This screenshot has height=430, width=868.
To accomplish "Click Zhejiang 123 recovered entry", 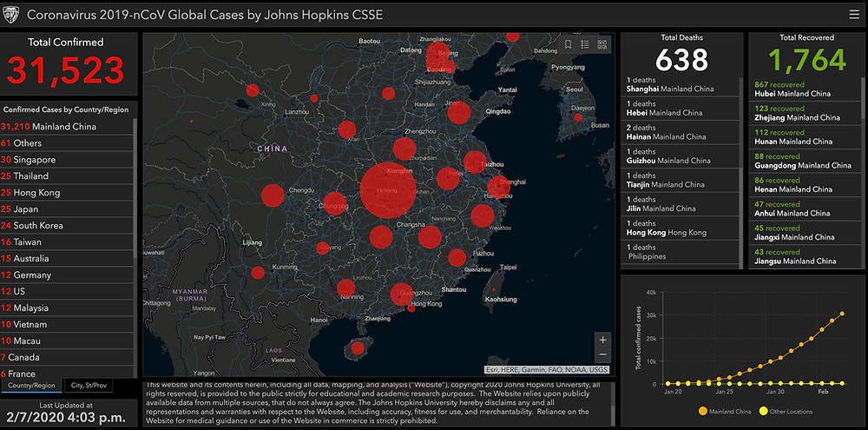I will 805,113.
